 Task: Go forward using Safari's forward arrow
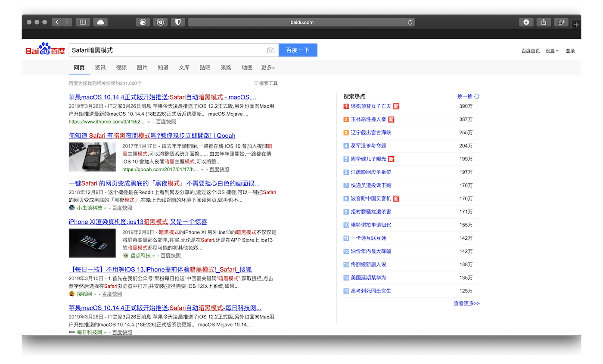tap(67, 22)
